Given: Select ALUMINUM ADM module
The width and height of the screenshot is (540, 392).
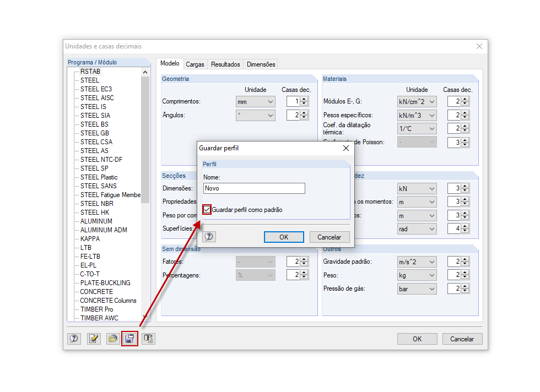Looking at the screenshot, I should [104, 230].
